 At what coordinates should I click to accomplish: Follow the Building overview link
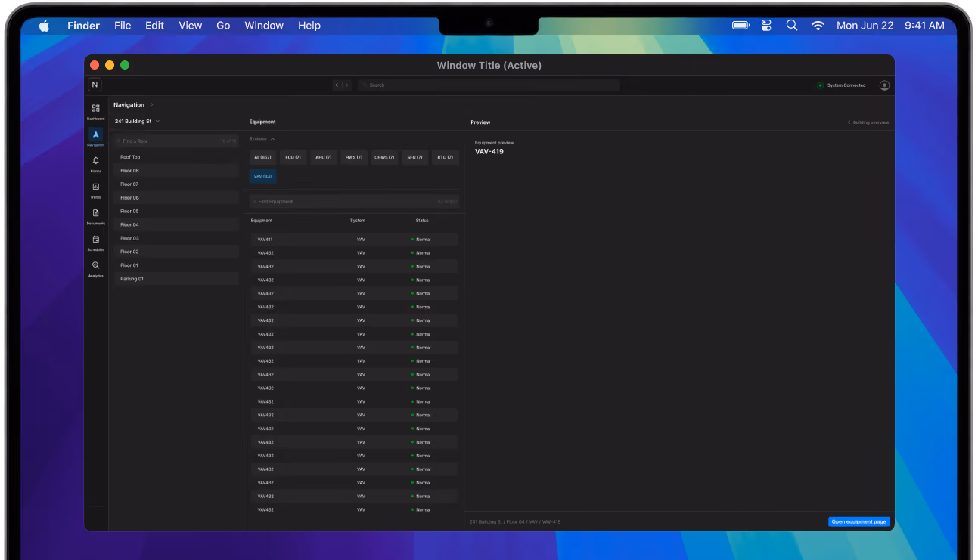871,122
